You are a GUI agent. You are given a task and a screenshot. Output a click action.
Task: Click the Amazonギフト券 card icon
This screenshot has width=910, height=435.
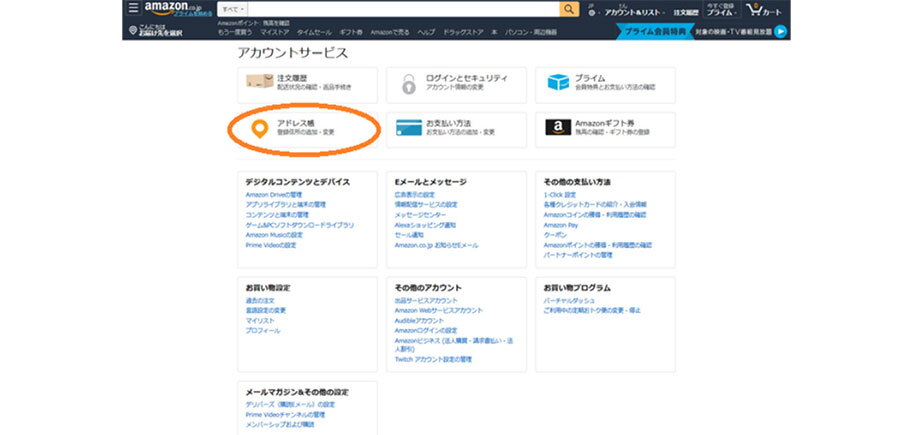tap(558, 128)
